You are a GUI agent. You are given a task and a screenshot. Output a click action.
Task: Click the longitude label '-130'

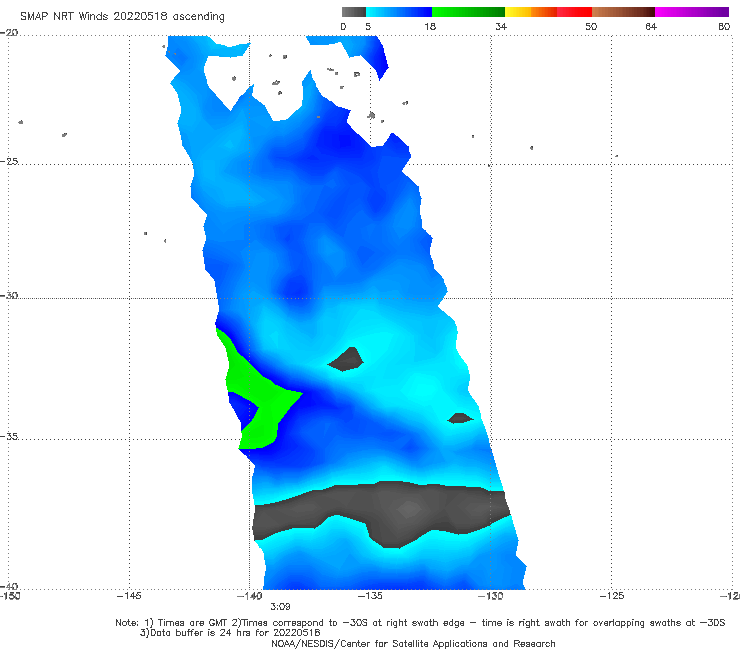coord(491,596)
